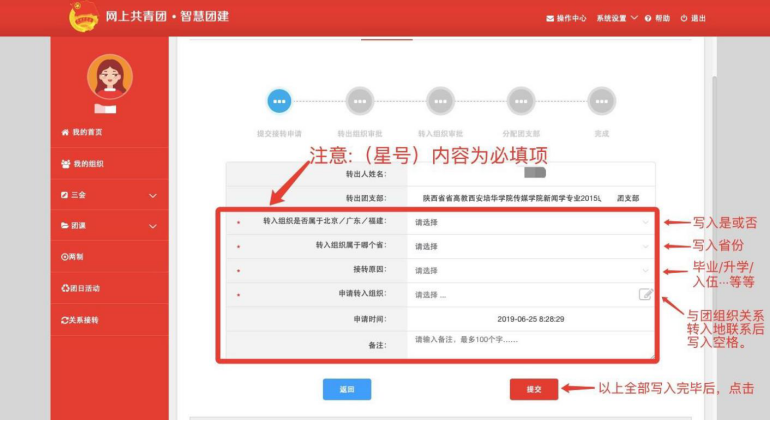771x421 pixels.
Task: Open the 接转原因 dropdown
Action: 531,270
